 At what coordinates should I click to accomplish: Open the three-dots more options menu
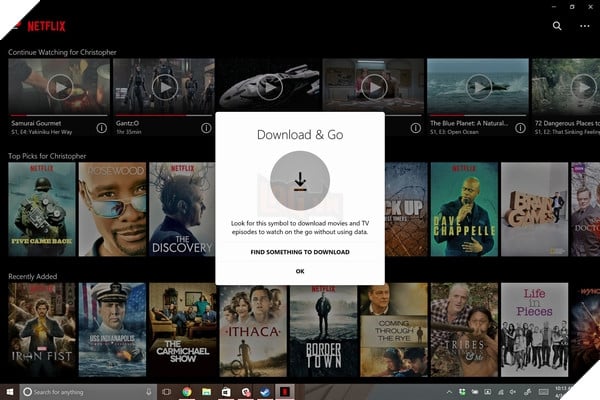point(584,26)
